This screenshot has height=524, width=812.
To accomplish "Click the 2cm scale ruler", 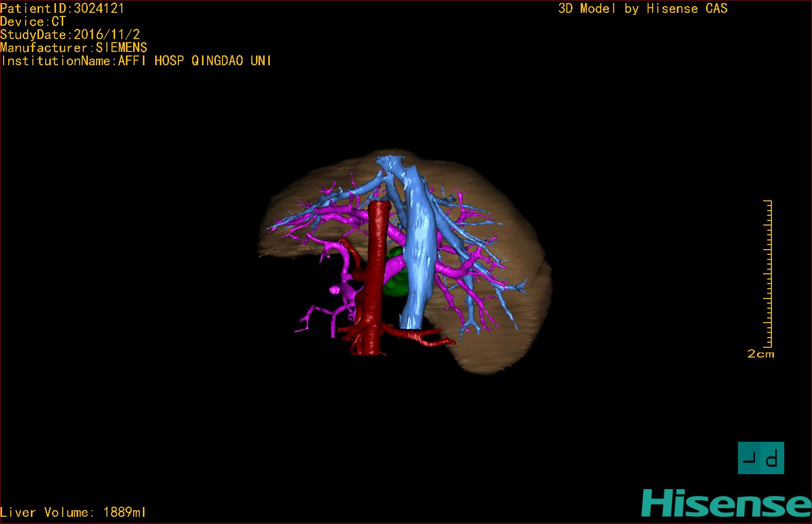I will [768, 275].
